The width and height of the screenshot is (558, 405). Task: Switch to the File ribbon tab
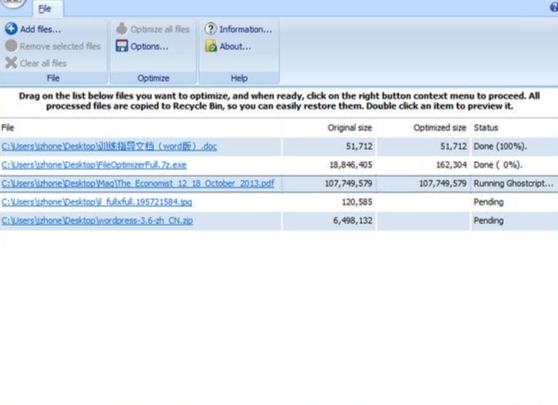coord(45,9)
